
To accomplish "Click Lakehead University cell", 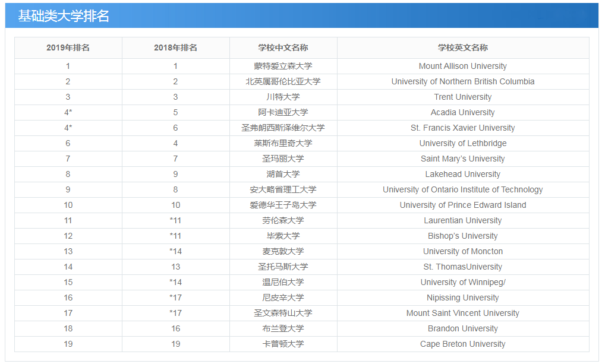I will tap(462, 174).
